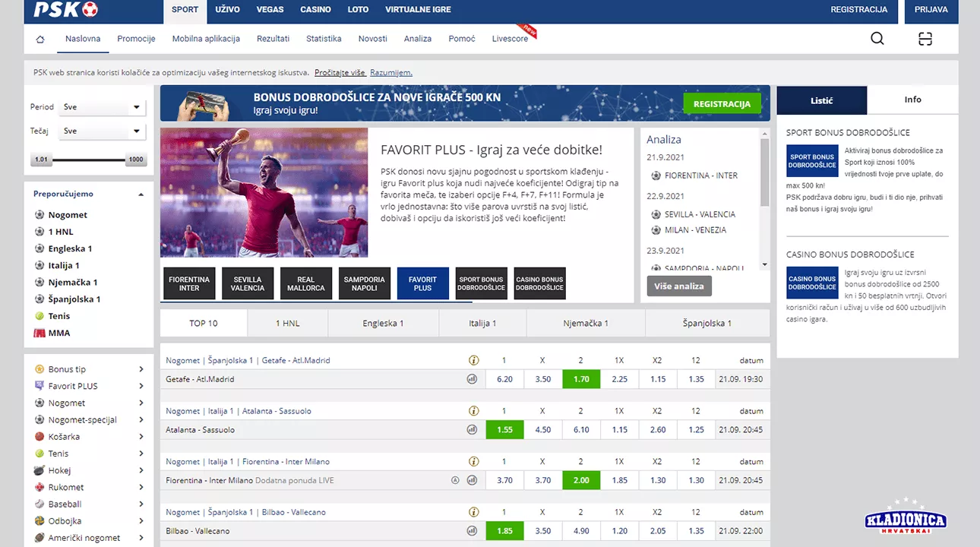Collapse the Preporučujemo section
980x547 pixels.
(x=141, y=194)
